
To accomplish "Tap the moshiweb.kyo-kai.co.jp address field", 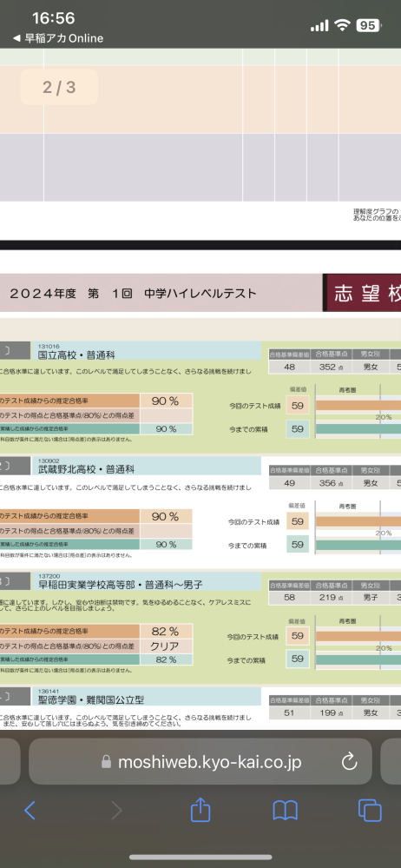I will [200, 762].
